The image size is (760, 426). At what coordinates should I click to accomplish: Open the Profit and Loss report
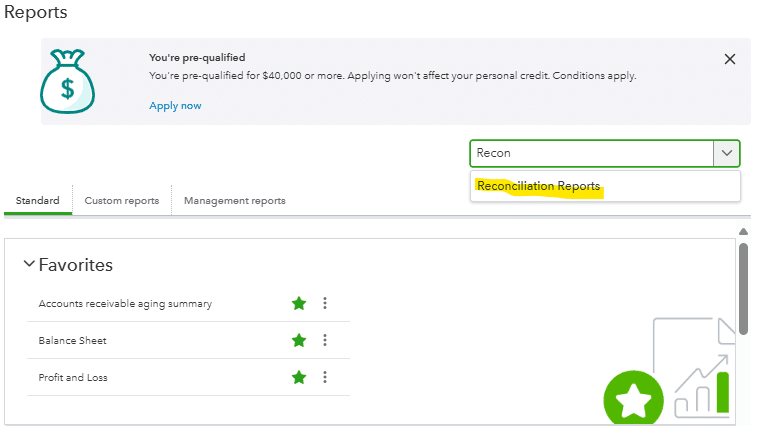pos(73,378)
